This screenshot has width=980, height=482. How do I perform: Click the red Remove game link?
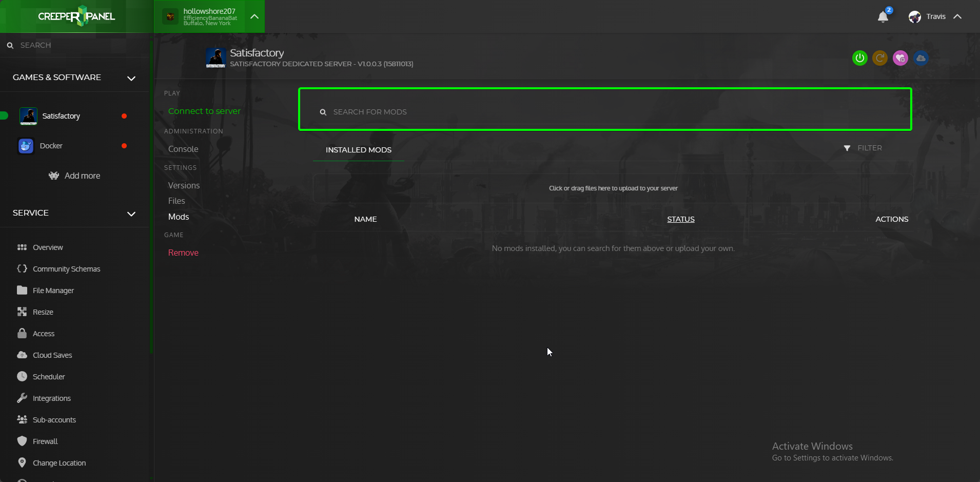pyautogui.click(x=183, y=253)
